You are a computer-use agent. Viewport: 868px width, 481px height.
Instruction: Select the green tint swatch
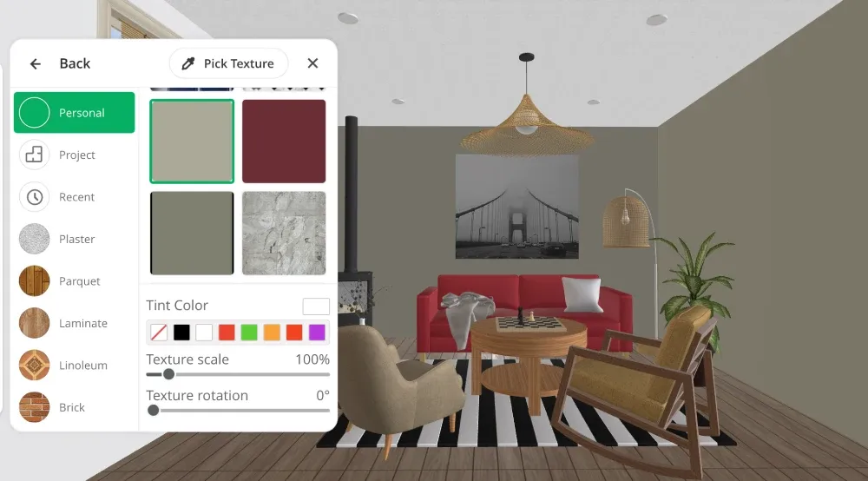click(249, 333)
